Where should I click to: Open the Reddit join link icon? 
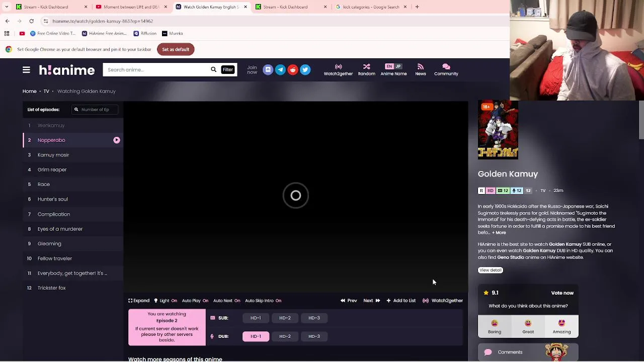pos(292,70)
